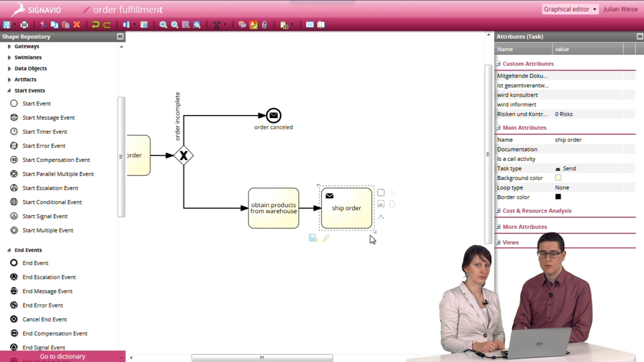Screen dimensions: 644x362
Task: Click the Redo arrow icon
Action: click(x=107, y=25)
